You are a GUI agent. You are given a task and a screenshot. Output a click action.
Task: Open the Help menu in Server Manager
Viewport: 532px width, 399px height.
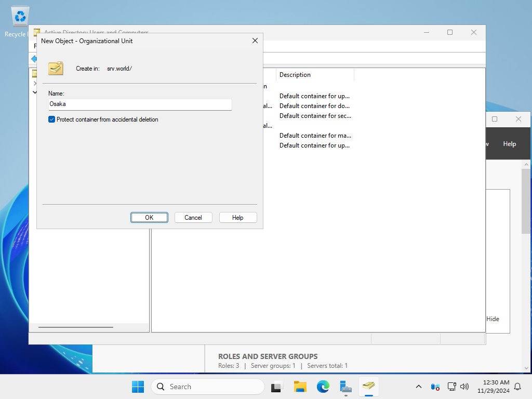tap(509, 144)
